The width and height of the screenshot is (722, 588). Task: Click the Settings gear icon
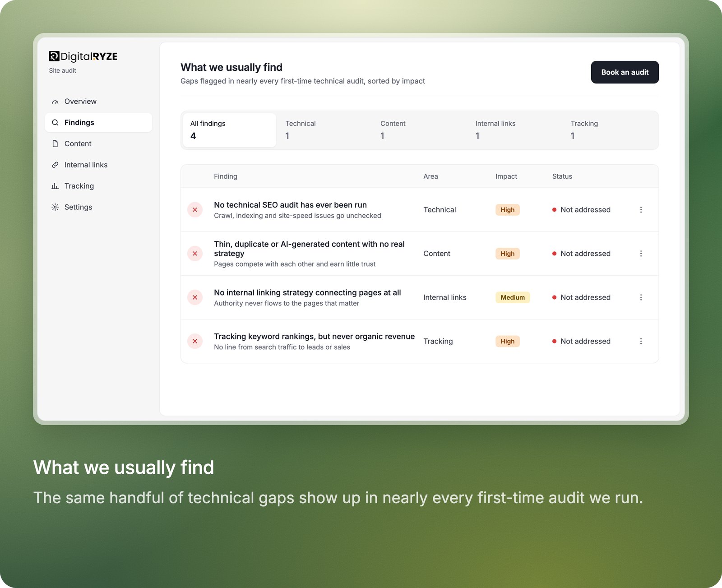point(55,207)
